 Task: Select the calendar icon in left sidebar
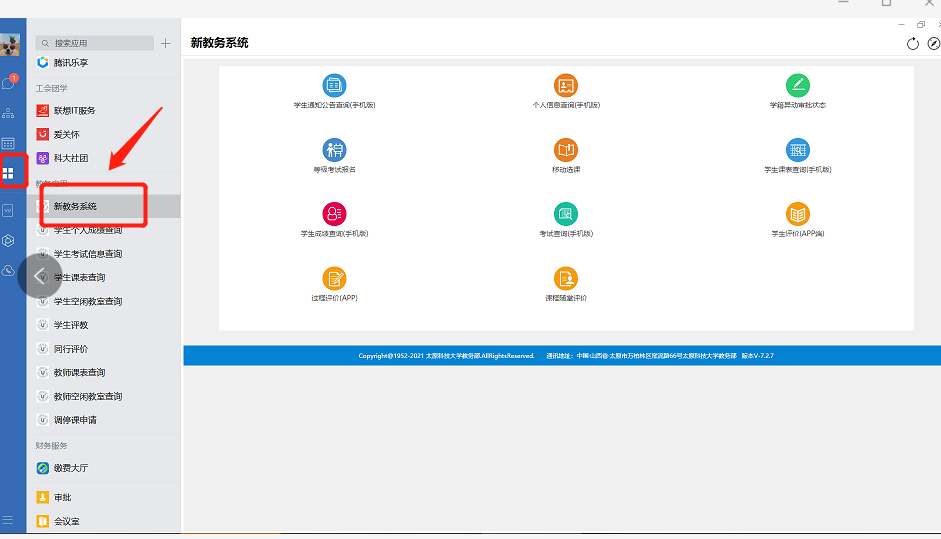[x=8, y=143]
